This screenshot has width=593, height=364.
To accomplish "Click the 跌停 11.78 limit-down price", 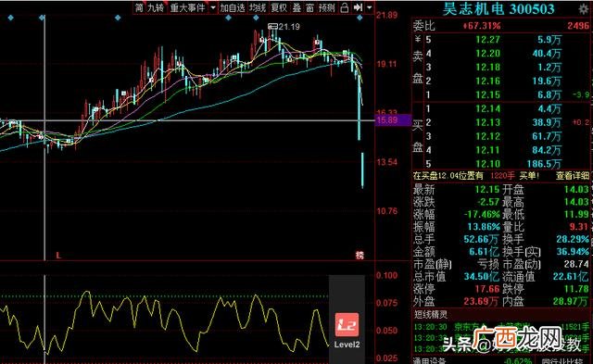I will [576, 289].
